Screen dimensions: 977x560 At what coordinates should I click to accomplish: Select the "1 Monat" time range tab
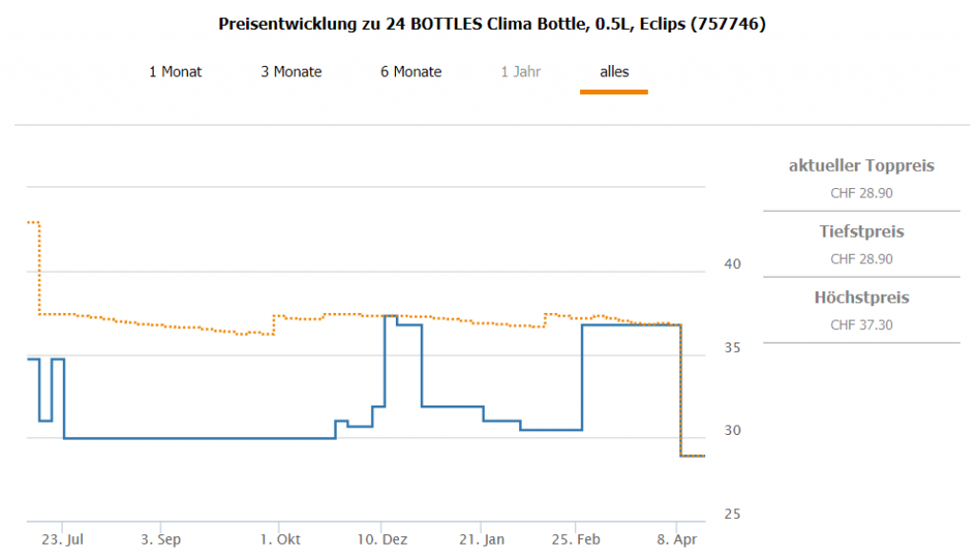[x=176, y=72]
